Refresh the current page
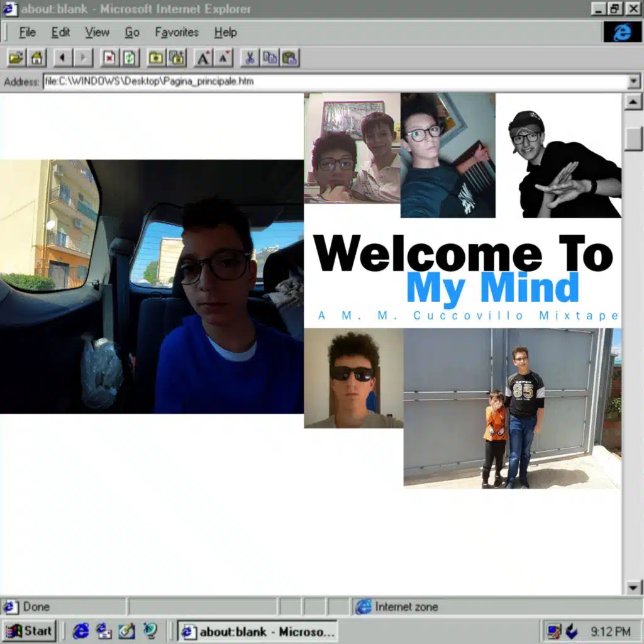This screenshot has height=644, width=644. click(130, 58)
